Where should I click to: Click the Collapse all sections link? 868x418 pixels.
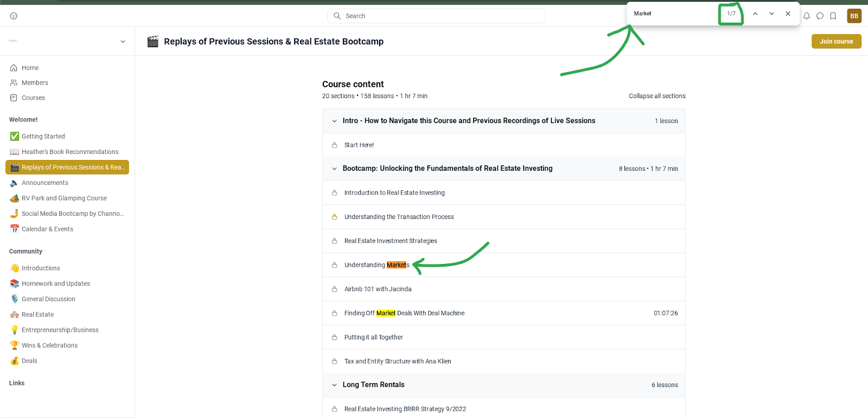[x=657, y=96]
